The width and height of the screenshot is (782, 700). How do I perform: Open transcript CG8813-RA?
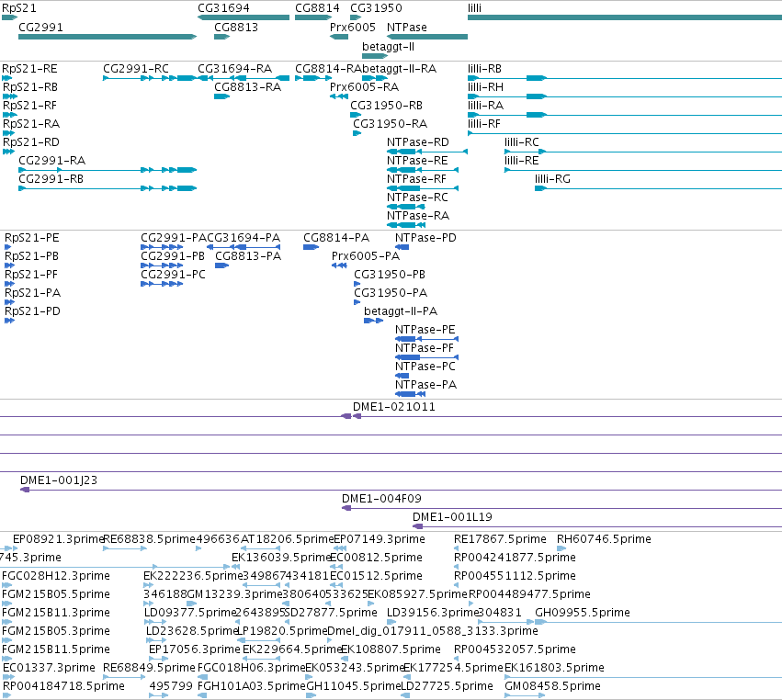248,86
